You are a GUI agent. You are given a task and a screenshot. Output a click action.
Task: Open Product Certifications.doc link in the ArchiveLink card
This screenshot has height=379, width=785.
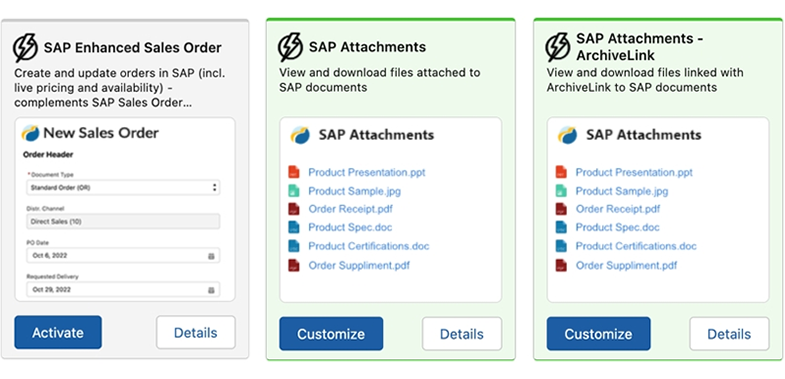[x=636, y=246]
